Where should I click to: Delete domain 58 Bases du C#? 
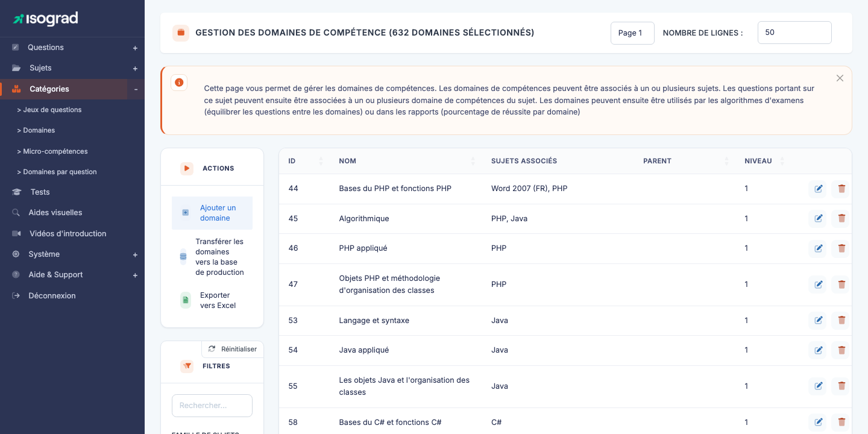tap(841, 422)
